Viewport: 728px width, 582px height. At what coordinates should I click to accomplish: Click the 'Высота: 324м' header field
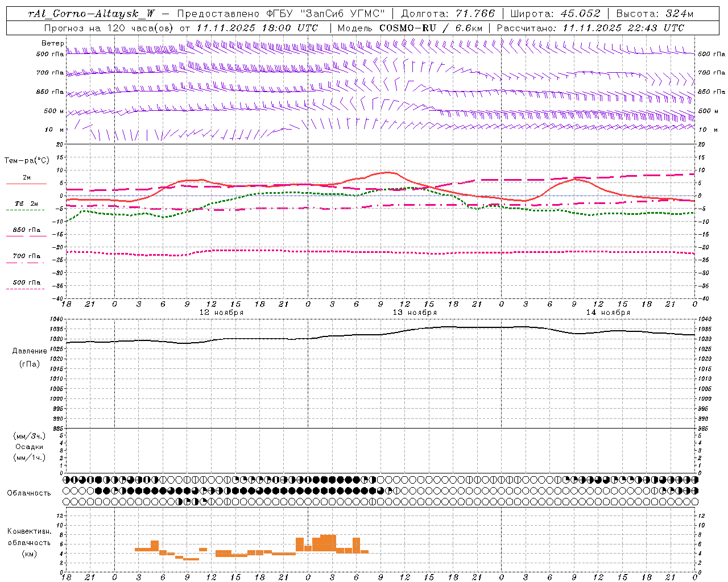click(x=655, y=14)
